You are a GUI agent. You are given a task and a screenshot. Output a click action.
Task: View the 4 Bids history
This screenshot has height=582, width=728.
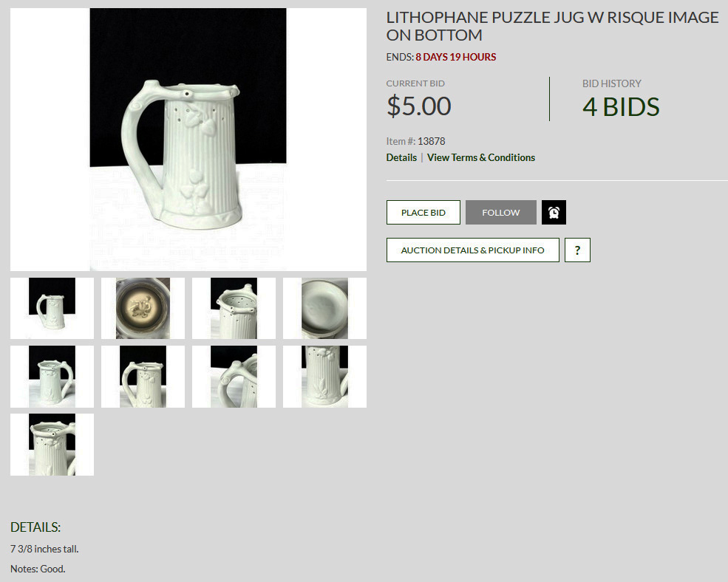click(621, 107)
